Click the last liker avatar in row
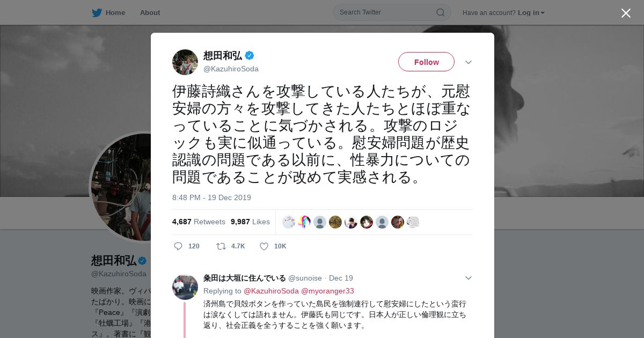Image resolution: width=644 pixels, height=338 pixels. 413,222
